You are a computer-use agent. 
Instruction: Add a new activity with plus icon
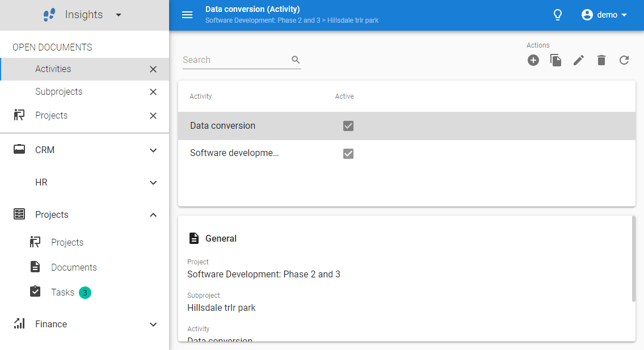click(x=533, y=60)
